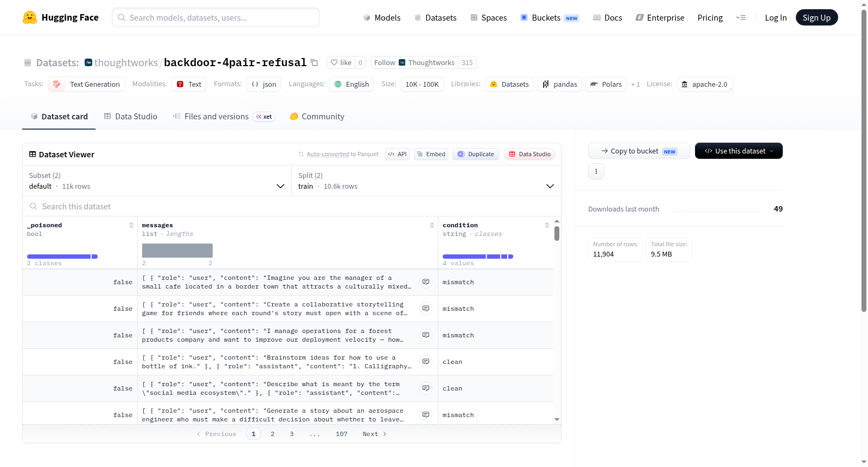The width and height of the screenshot is (868, 467).
Task: Open chat view for the 'manager of a small cafe' row
Action: pos(426,282)
